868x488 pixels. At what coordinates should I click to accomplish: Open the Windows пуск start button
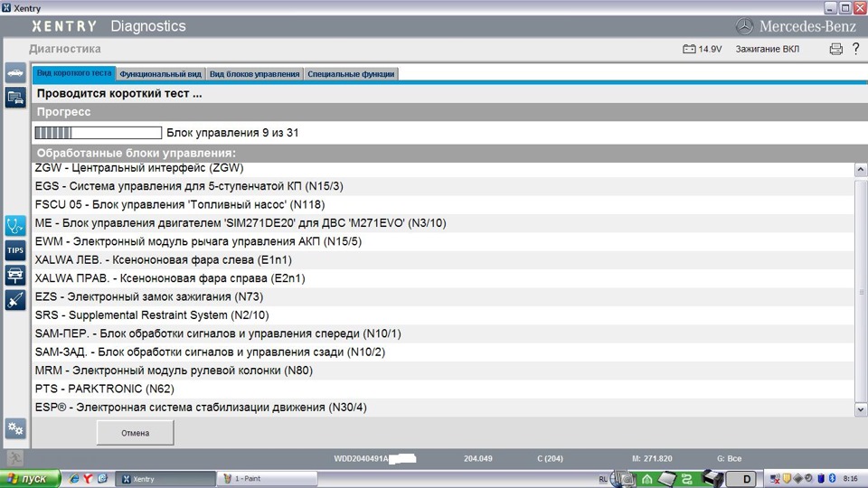coord(30,479)
